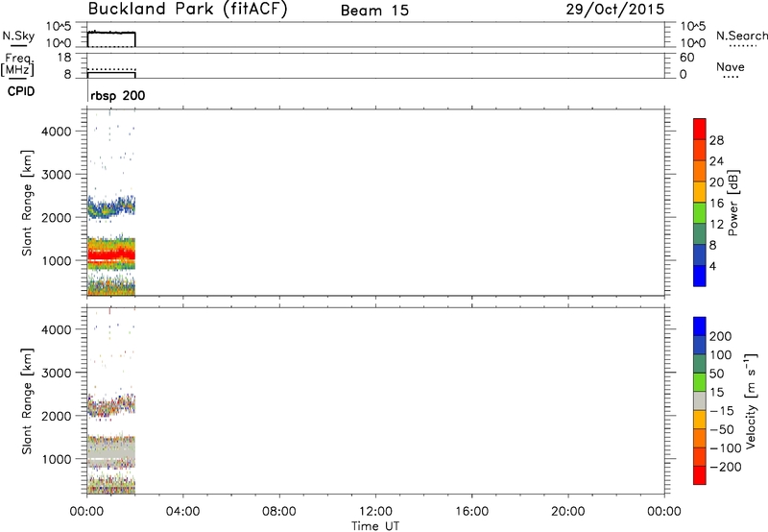This screenshot has width=768, height=532.
Task: Click the red high-power band in the power panel
Action: tap(111, 254)
